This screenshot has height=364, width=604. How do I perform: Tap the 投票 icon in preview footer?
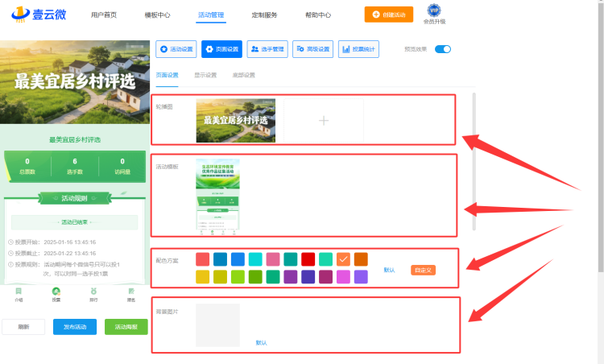click(56, 294)
